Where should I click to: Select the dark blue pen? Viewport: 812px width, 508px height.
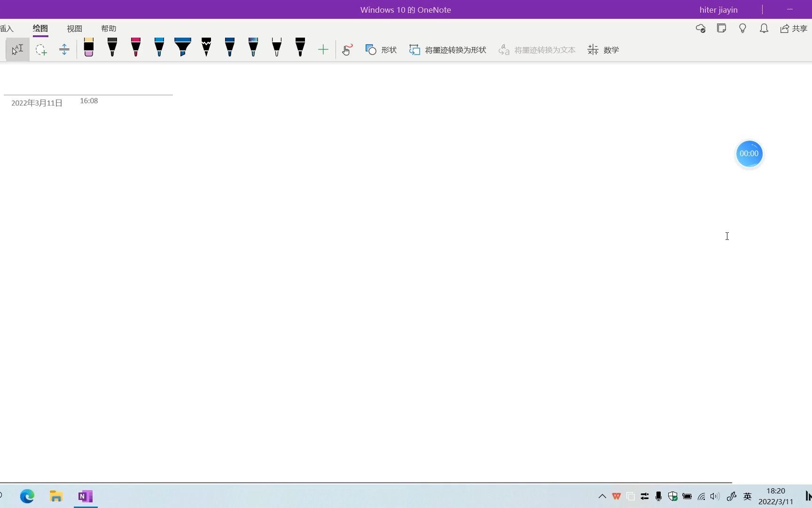click(230, 48)
